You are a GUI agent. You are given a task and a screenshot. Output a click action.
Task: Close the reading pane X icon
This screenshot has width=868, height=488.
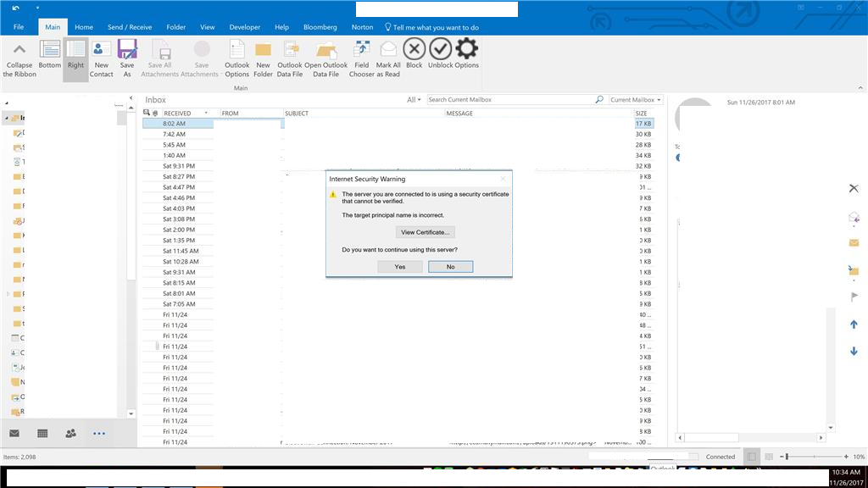(x=854, y=189)
